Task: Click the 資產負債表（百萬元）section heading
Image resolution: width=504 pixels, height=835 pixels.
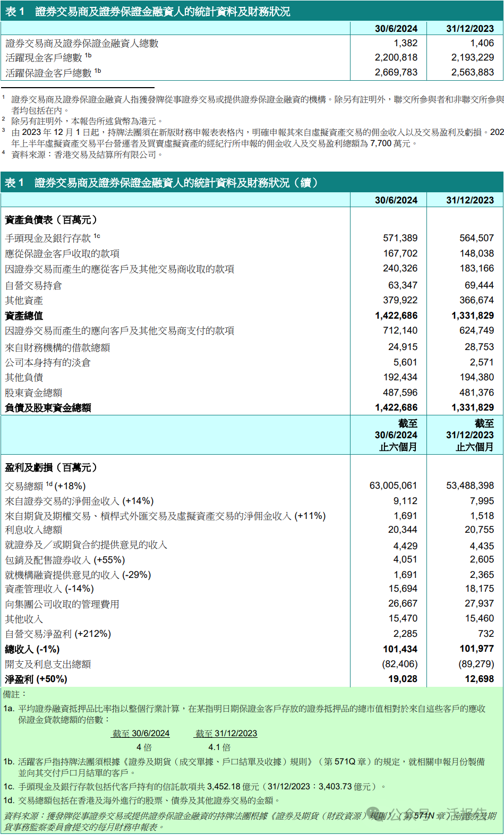Action: click(51, 220)
